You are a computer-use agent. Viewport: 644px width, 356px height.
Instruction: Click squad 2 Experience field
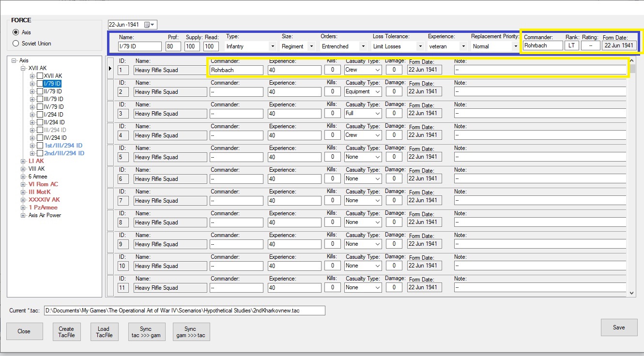point(294,92)
